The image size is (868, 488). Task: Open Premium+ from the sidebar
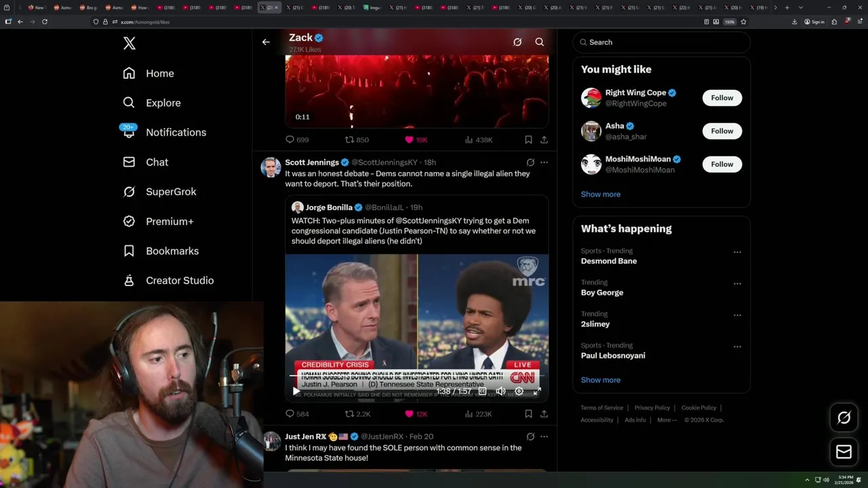[158, 221]
